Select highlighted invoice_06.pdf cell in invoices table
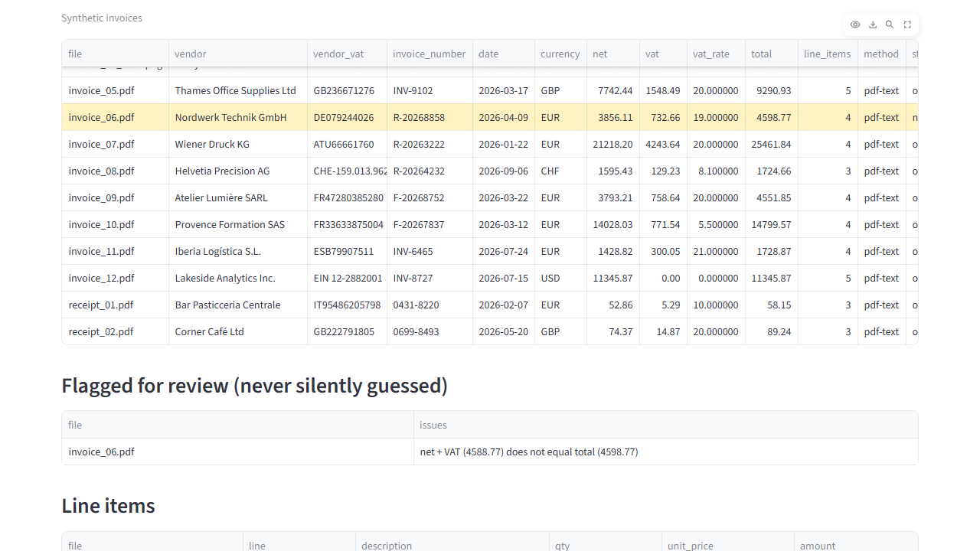The width and height of the screenshot is (980, 551). coord(116,117)
